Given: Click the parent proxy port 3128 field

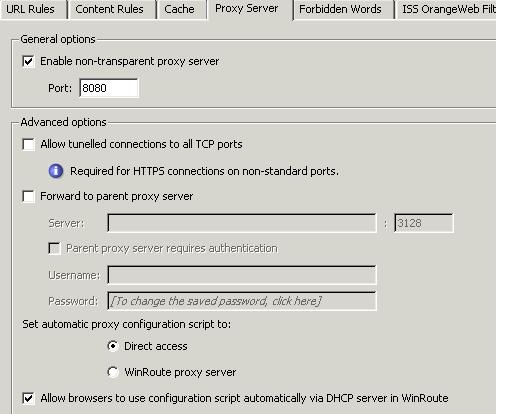Looking at the screenshot, I should (x=424, y=223).
